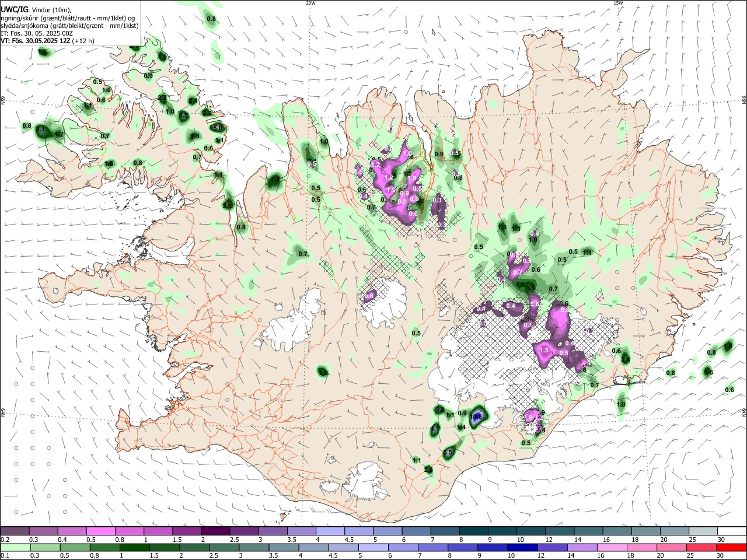Select snow scale swatch between 0.2 and 0.3
The width and height of the screenshot is (747, 560).
click(x=15, y=531)
